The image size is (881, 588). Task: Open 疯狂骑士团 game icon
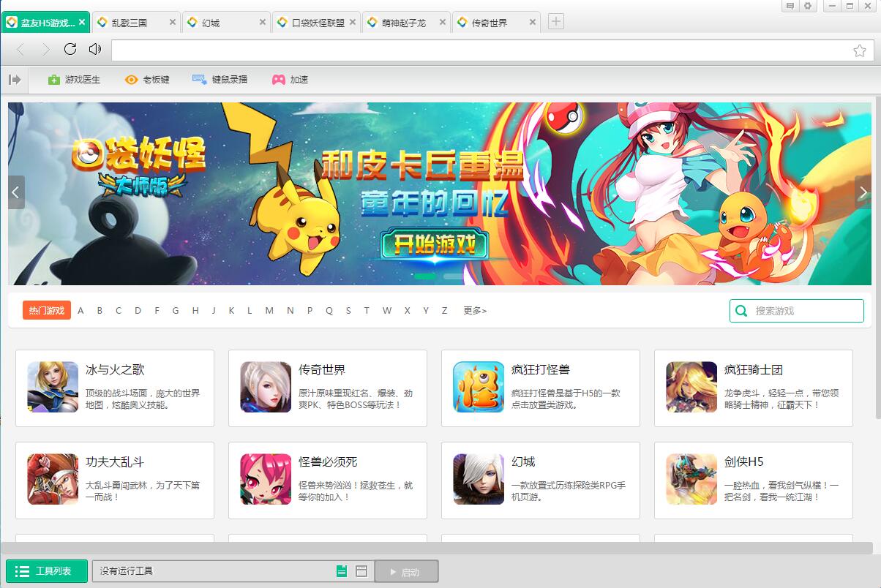click(x=691, y=387)
